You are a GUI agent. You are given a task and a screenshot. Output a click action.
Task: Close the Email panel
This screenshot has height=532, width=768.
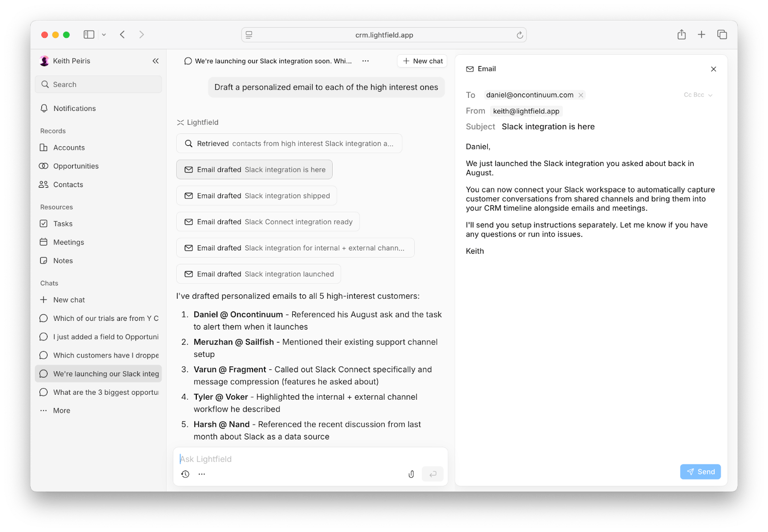713,69
